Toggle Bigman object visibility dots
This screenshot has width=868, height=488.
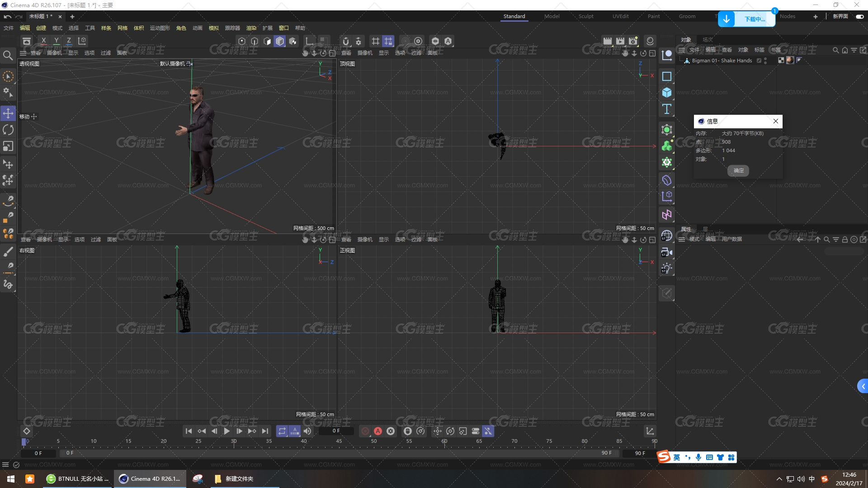(x=765, y=61)
